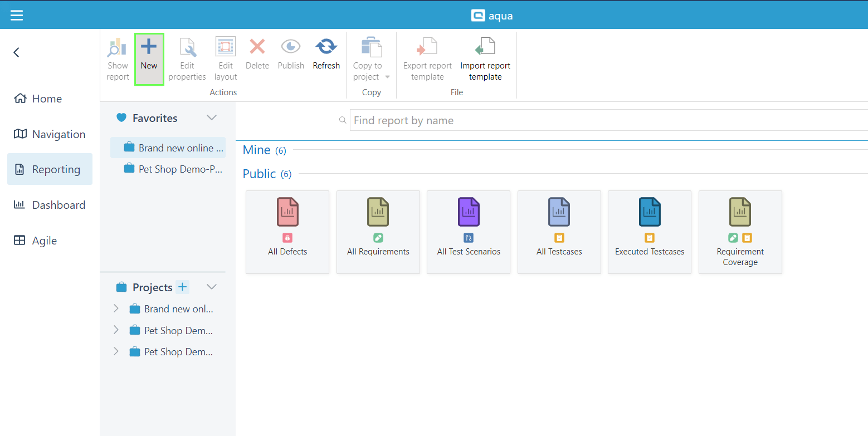Go to Home in sidebar
868x436 pixels.
tap(47, 99)
